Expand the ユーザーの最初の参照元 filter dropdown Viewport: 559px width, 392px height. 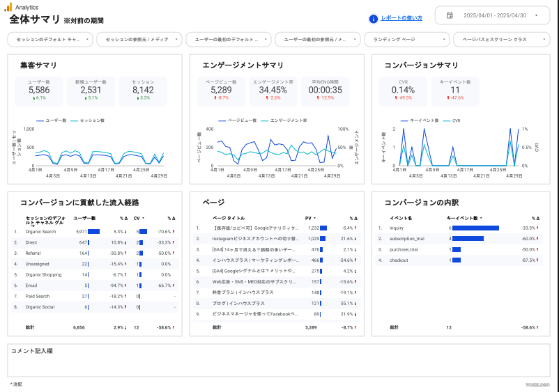[x=318, y=40]
